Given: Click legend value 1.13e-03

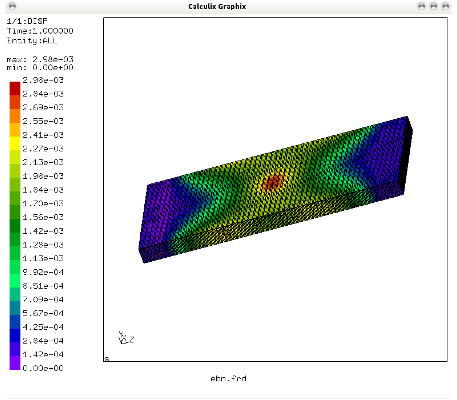Looking at the screenshot, I should pos(43,258).
